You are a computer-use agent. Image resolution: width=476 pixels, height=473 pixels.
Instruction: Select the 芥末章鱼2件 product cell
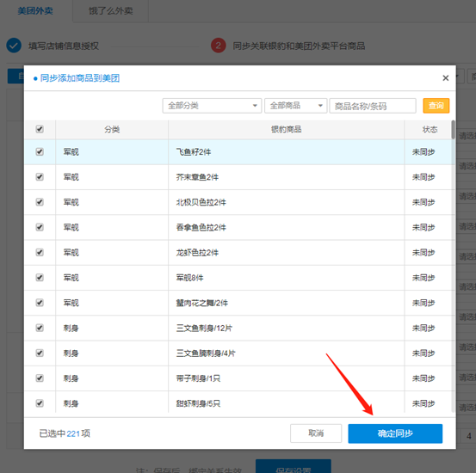pyautogui.click(x=287, y=177)
